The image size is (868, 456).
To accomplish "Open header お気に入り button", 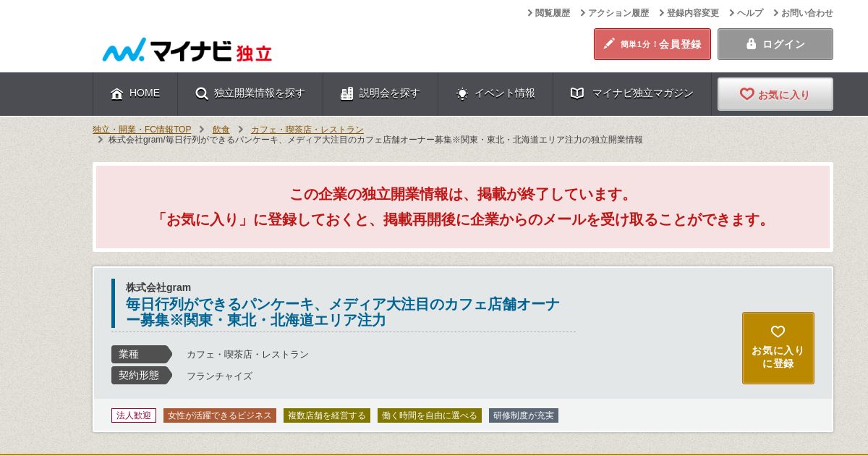I will (x=775, y=94).
